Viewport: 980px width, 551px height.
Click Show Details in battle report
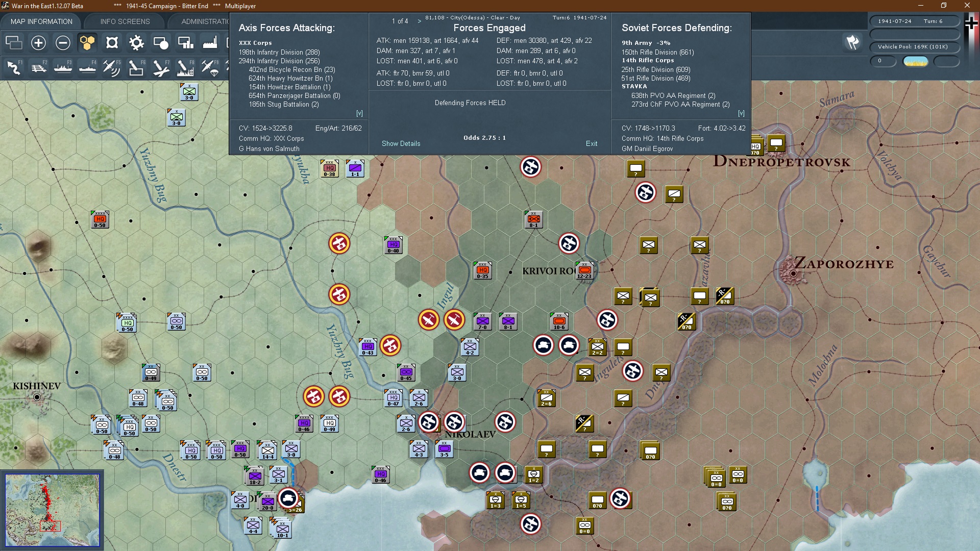[x=401, y=143]
